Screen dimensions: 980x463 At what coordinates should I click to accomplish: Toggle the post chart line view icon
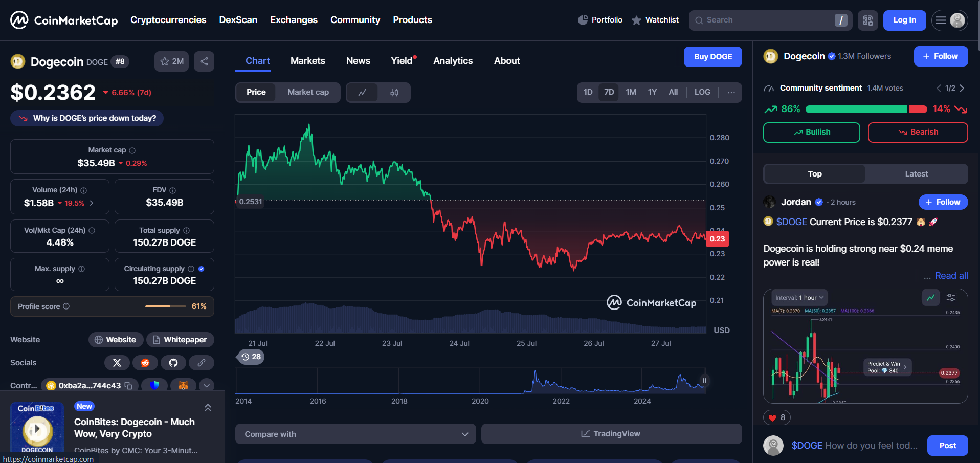[931, 298]
